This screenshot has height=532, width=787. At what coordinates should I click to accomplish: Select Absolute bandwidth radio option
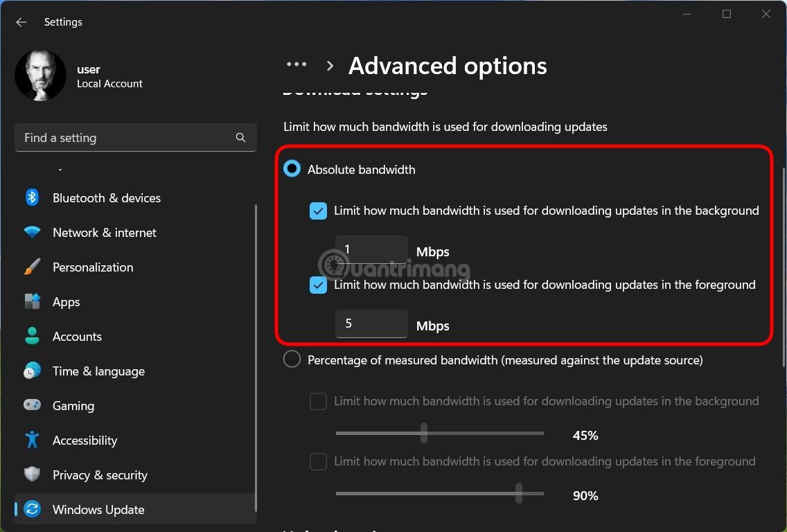pyautogui.click(x=292, y=168)
